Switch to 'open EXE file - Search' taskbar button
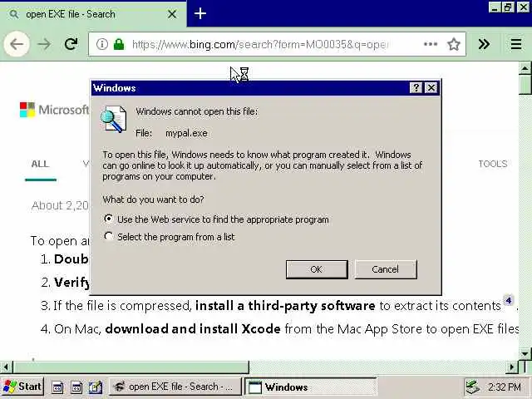Screen dimensions: 532x399 click(x=175, y=387)
